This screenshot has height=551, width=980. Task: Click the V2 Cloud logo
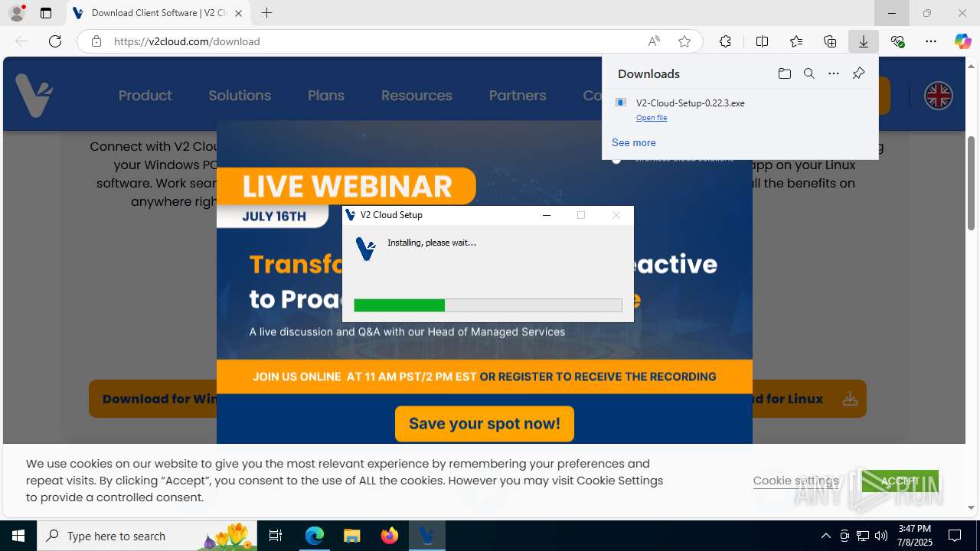pyautogui.click(x=34, y=96)
